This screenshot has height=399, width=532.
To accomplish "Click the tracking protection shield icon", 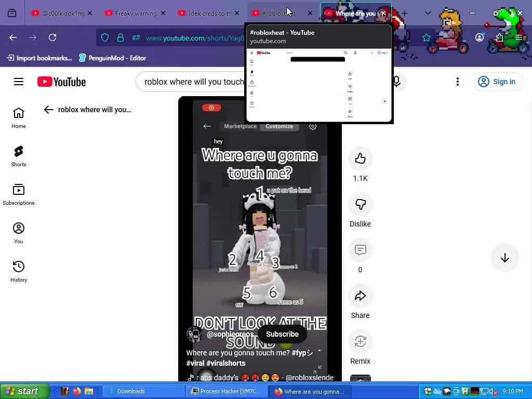I will tap(105, 37).
